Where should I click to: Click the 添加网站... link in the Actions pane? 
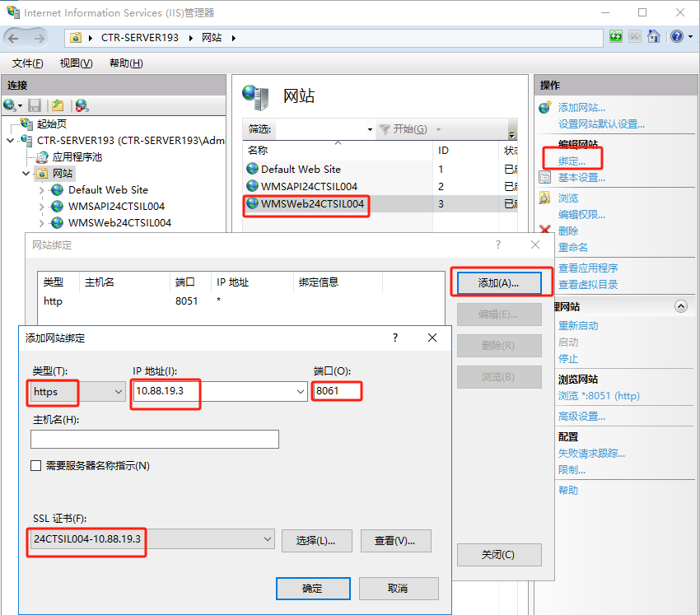click(x=581, y=108)
